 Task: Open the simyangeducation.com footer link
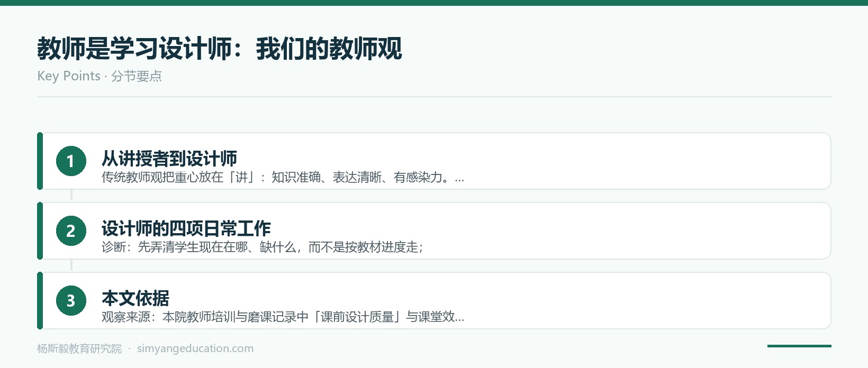195,348
